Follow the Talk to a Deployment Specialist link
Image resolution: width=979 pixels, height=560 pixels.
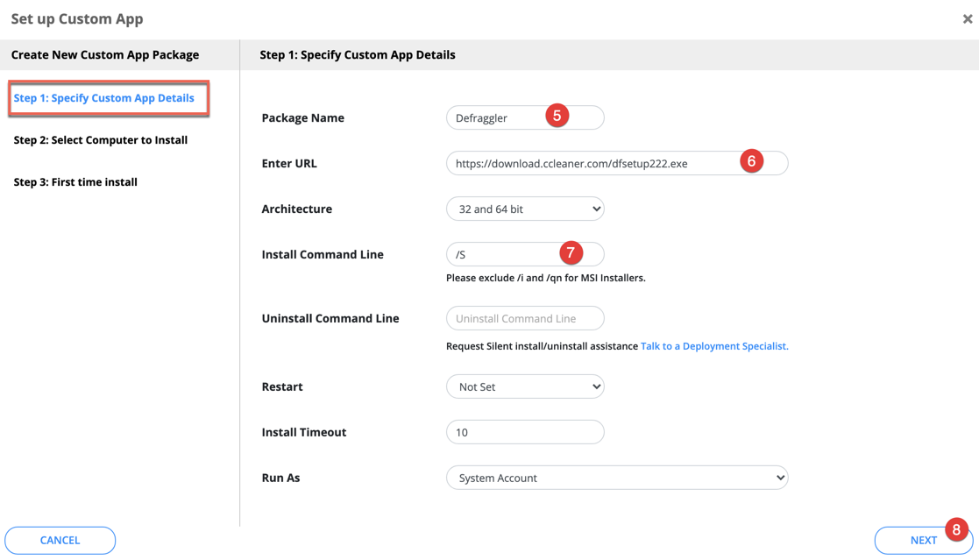pyautogui.click(x=714, y=346)
